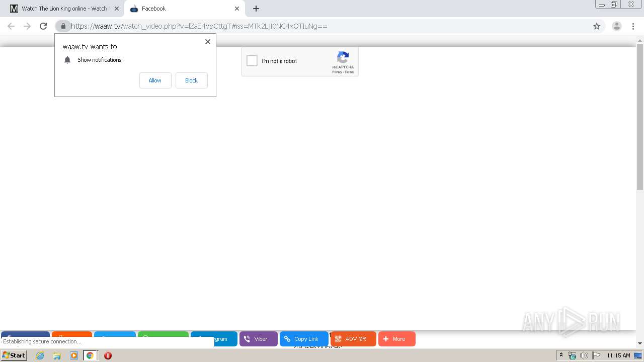This screenshot has height=362, width=644.
Task: Select the Facebook tab
Action: coord(185,9)
